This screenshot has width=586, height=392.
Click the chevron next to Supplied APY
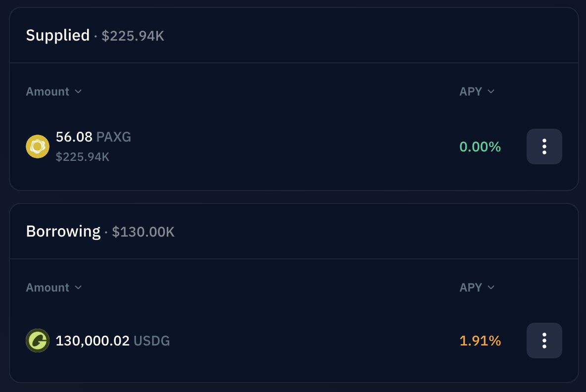(491, 92)
